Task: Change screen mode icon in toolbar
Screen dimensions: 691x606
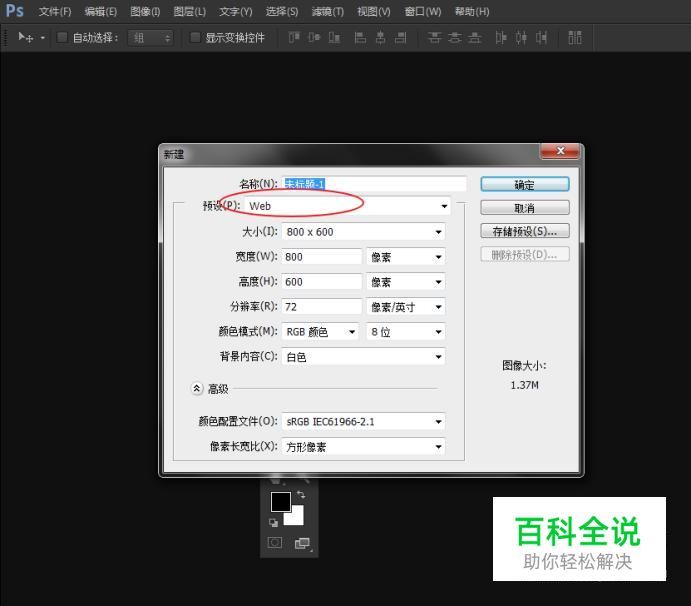Action: click(x=302, y=543)
